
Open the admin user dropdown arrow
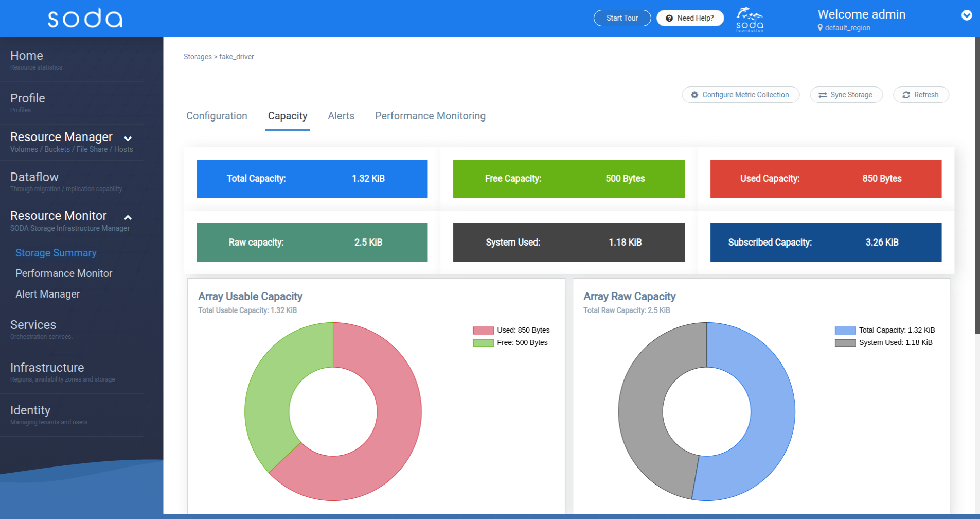point(967,15)
